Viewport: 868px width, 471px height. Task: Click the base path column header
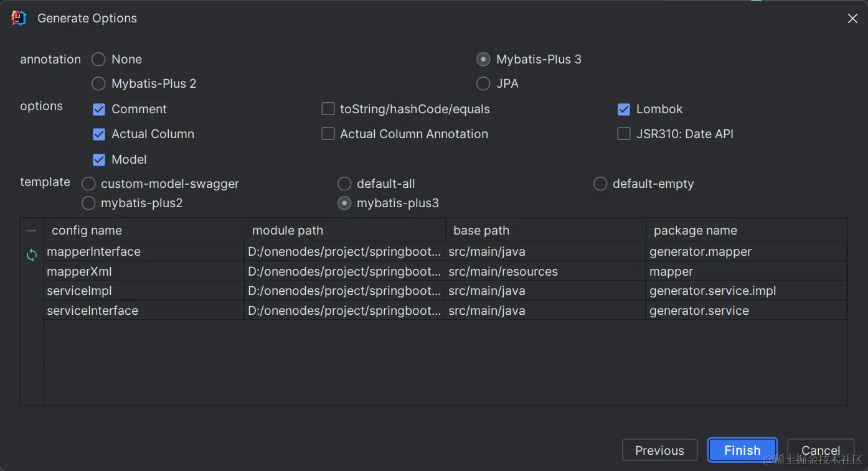[546, 230]
